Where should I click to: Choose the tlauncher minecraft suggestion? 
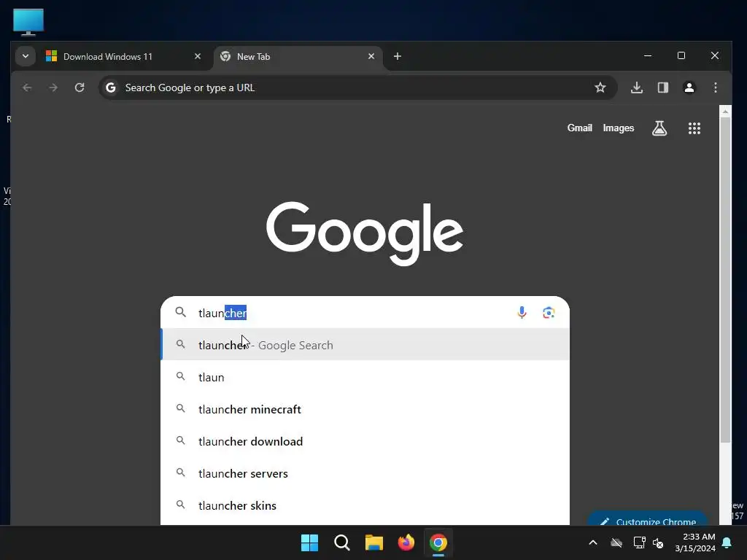click(365, 409)
